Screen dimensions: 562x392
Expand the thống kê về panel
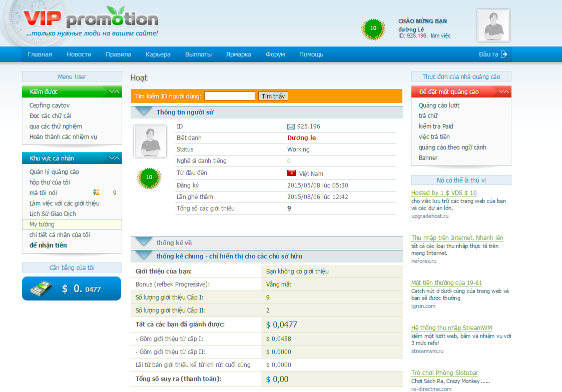144,241
